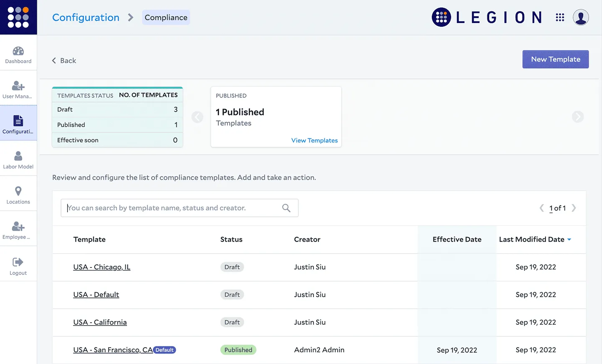Open the user profile avatar

click(x=581, y=18)
